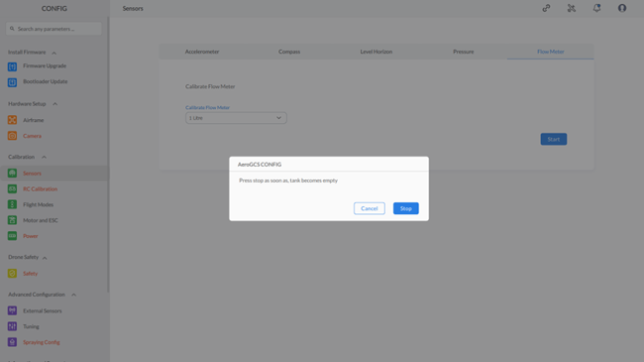Open the Tuning icon in sidebar
Screen dimensions: 644x362
[12, 326]
